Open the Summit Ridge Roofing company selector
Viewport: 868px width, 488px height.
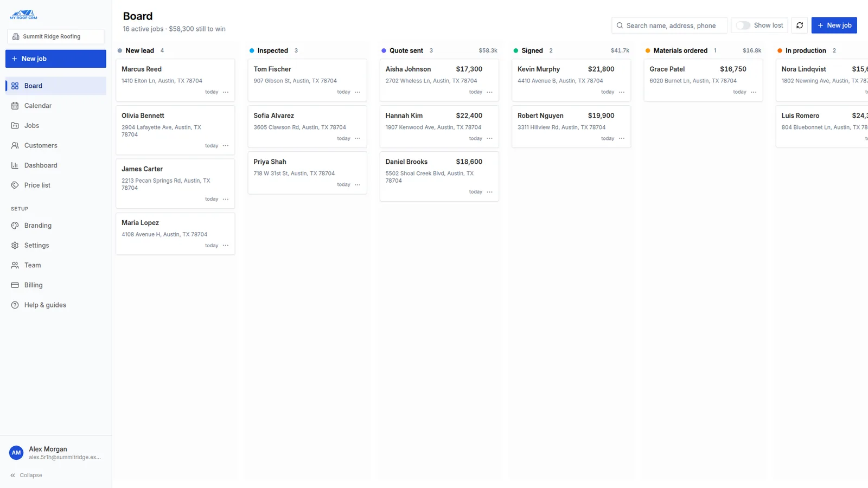tap(56, 36)
